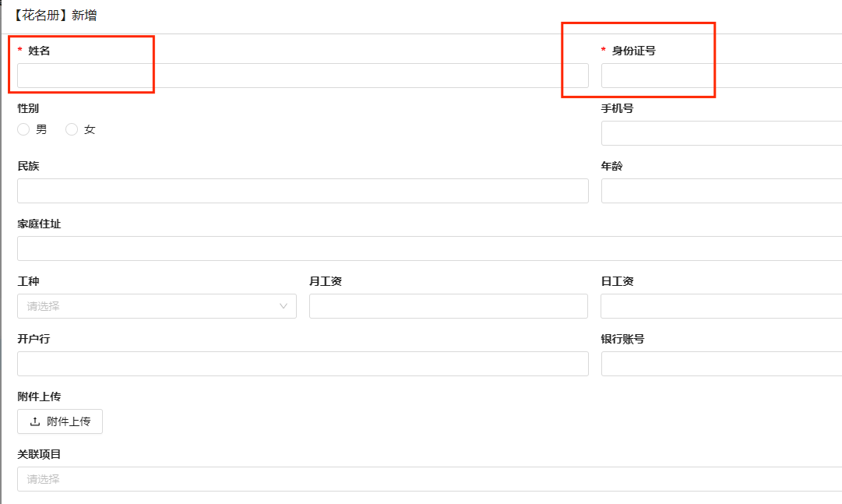Click the chevron arrow in 工种 selector

click(284, 306)
